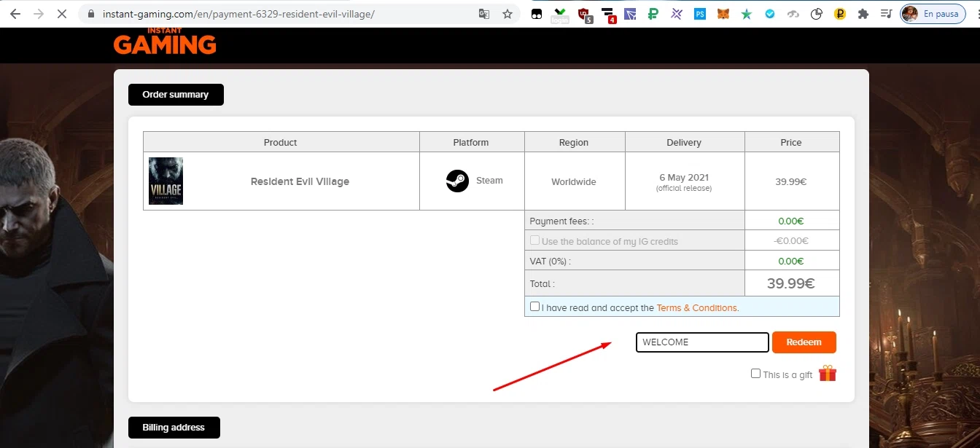Image resolution: width=980 pixels, height=448 pixels.
Task: Click the Order summary heading tab
Action: coord(176,95)
